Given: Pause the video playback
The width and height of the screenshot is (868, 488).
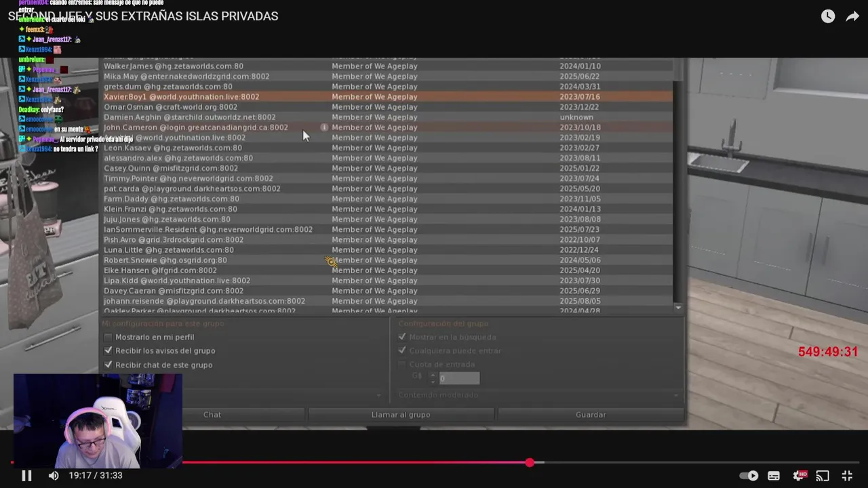Looking at the screenshot, I should 26,476.
